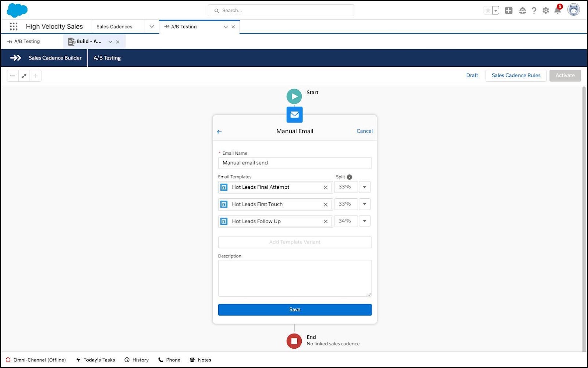Open the favorites list dropdown arrow
Screen dimensions: 588x368
[496, 11]
